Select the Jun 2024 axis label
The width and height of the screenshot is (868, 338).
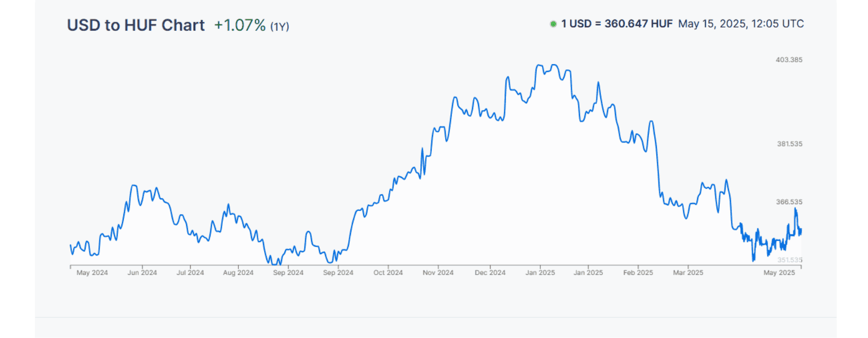[x=142, y=273]
